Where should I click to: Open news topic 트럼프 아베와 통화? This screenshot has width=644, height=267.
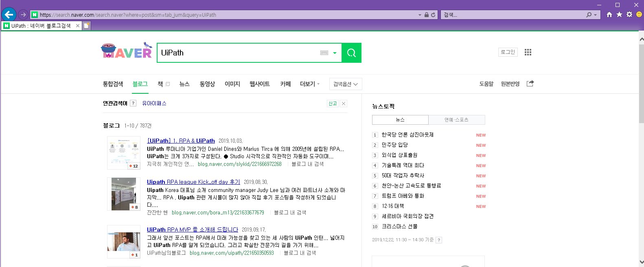403,196
